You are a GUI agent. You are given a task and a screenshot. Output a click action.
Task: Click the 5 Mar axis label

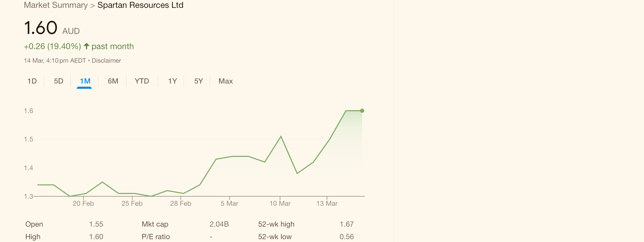tap(229, 204)
